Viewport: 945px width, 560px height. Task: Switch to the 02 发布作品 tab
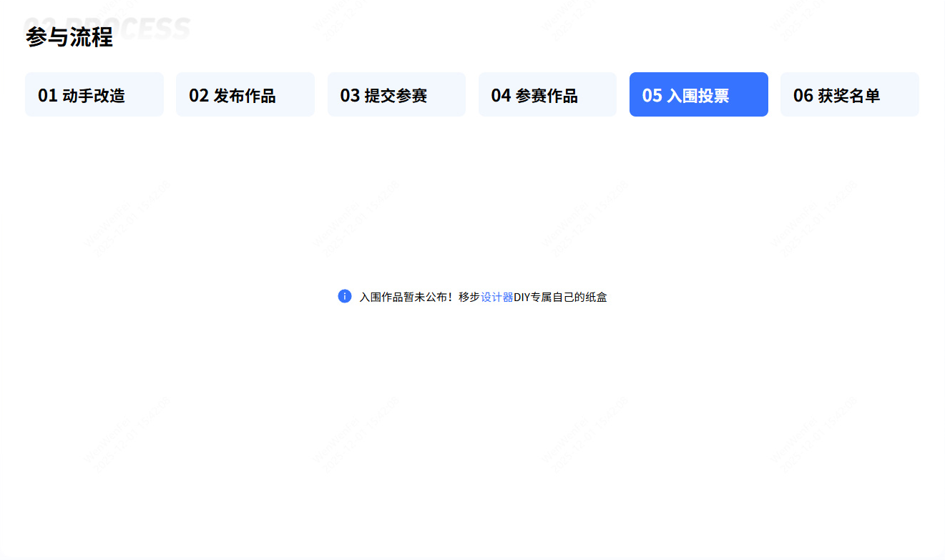click(245, 94)
